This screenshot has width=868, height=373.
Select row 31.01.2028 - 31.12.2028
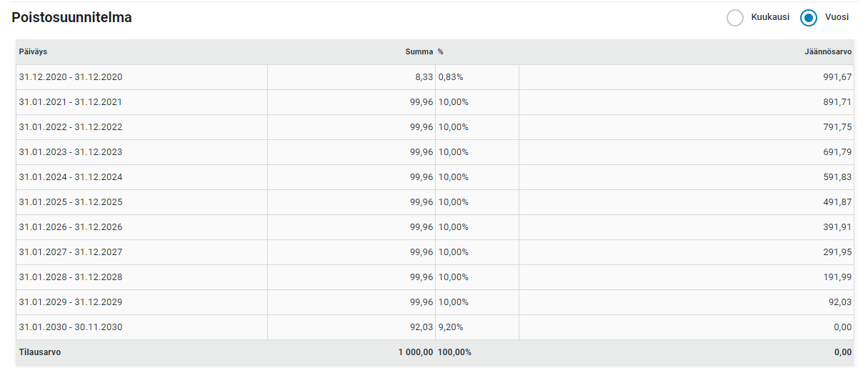point(71,277)
